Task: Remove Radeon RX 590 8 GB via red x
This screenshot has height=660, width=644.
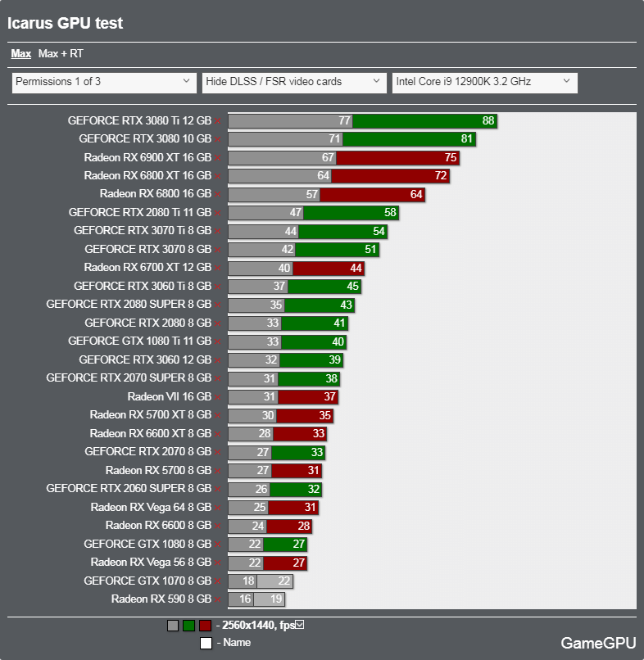Action: 218,599
